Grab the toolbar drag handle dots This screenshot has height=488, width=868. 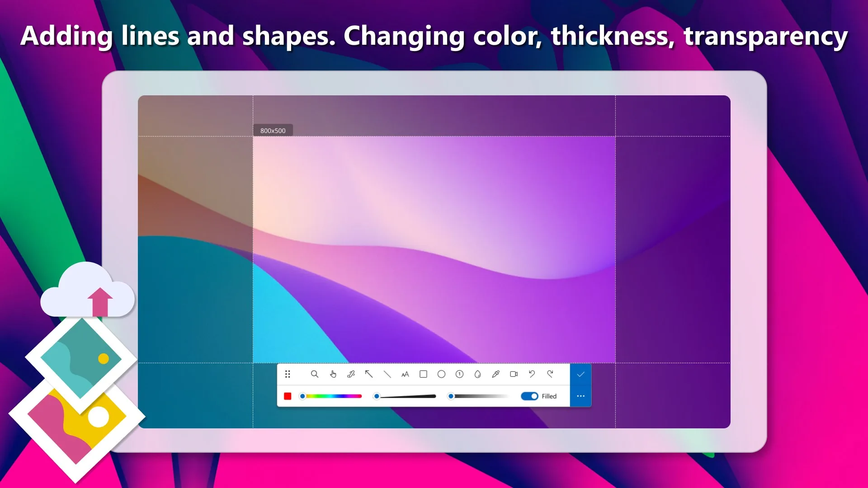288,374
